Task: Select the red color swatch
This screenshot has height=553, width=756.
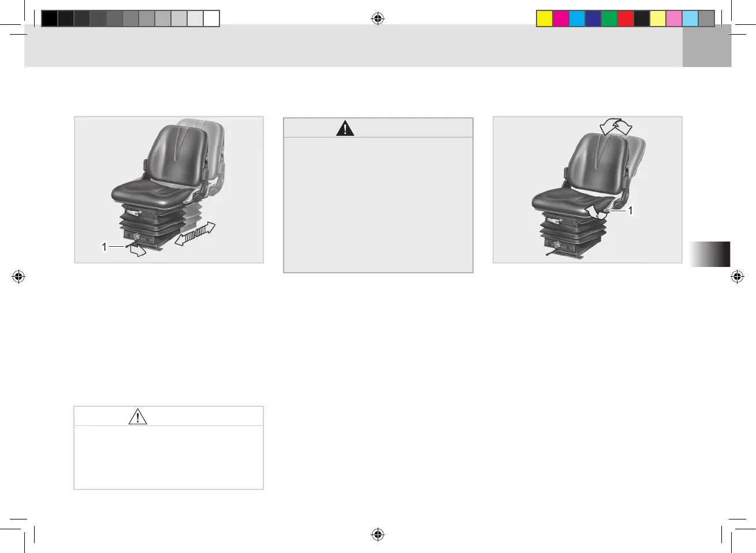Action: [625, 18]
